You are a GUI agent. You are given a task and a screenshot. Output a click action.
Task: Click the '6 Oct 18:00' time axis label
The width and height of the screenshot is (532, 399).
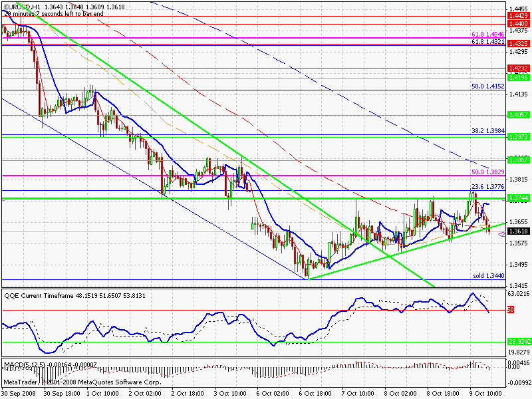point(316,394)
